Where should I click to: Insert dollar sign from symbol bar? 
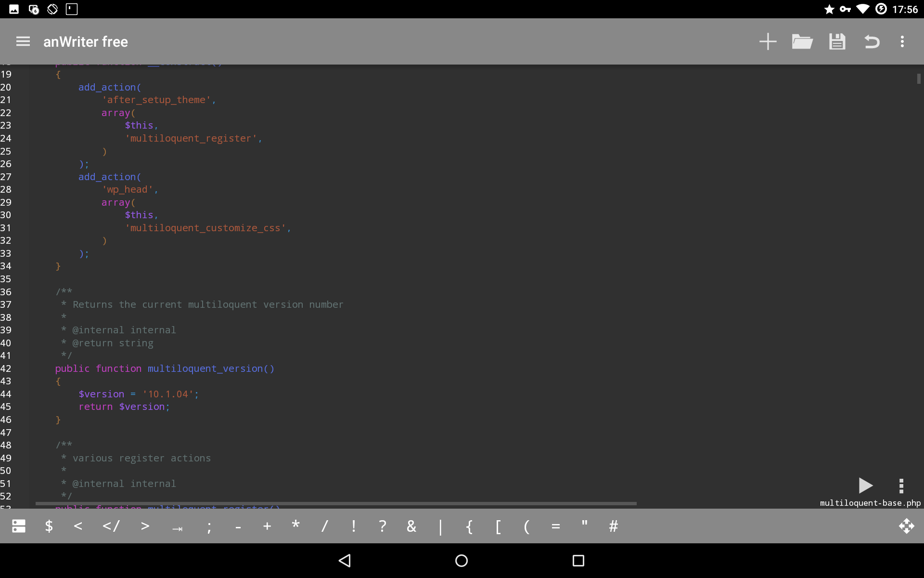pos(49,526)
